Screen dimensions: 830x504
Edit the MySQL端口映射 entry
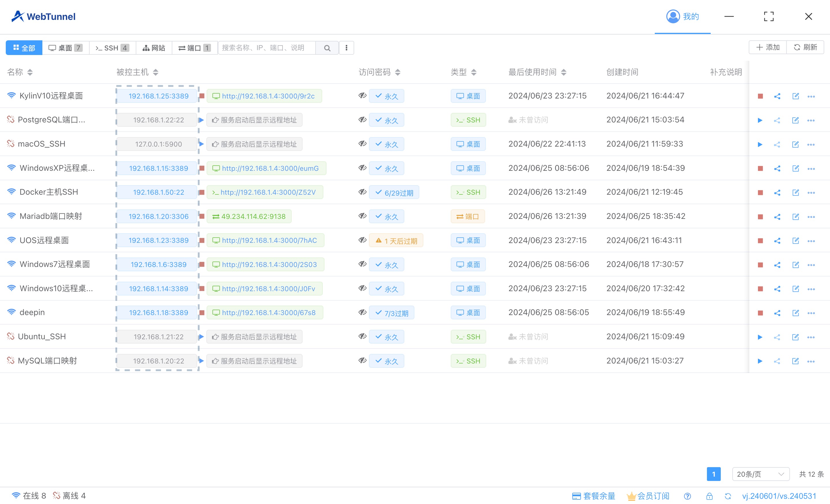pyautogui.click(x=796, y=361)
